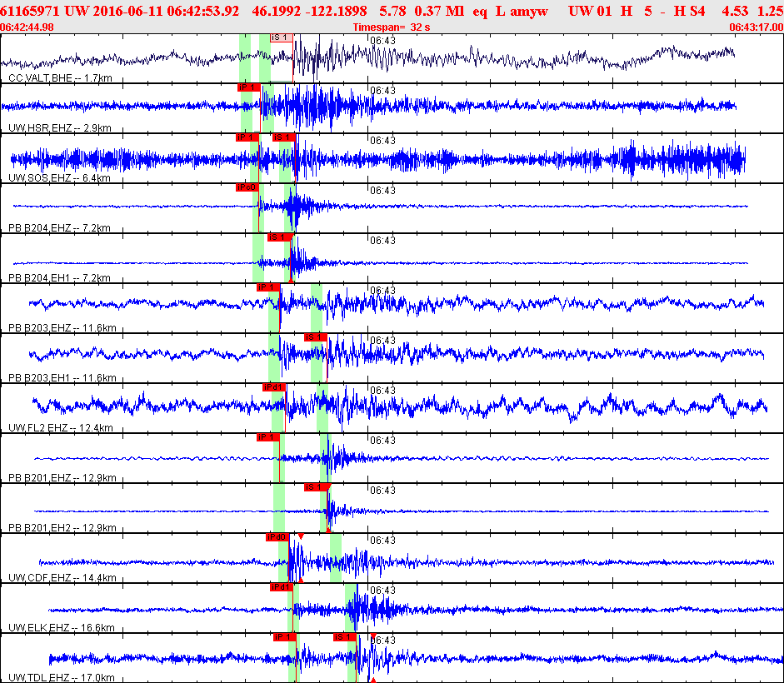Select the channel label UW.CDF.EHZ -- 14.4km
This screenshot has height=683, width=784.
pyautogui.click(x=62, y=578)
